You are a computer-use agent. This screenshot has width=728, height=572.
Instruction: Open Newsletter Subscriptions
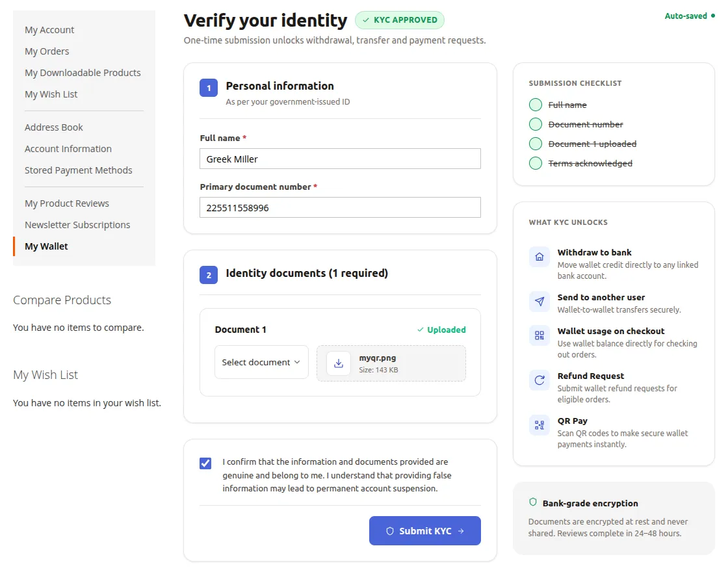pos(77,225)
